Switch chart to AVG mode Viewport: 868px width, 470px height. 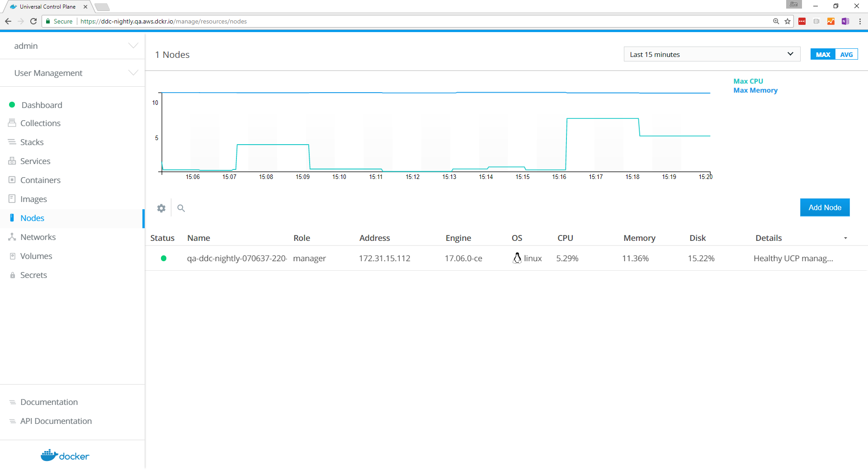846,55
